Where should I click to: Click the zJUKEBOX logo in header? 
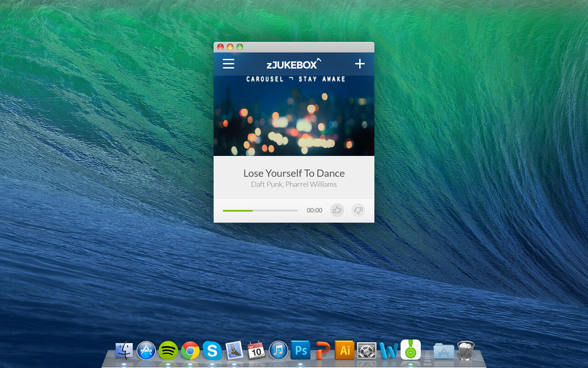(293, 64)
